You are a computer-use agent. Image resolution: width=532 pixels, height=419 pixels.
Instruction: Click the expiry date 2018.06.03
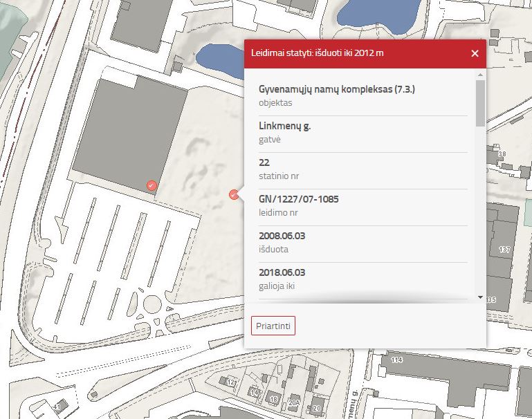click(x=282, y=272)
